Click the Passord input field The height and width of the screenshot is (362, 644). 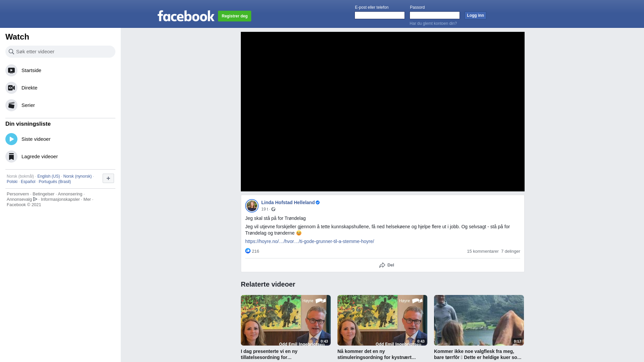click(435, 15)
